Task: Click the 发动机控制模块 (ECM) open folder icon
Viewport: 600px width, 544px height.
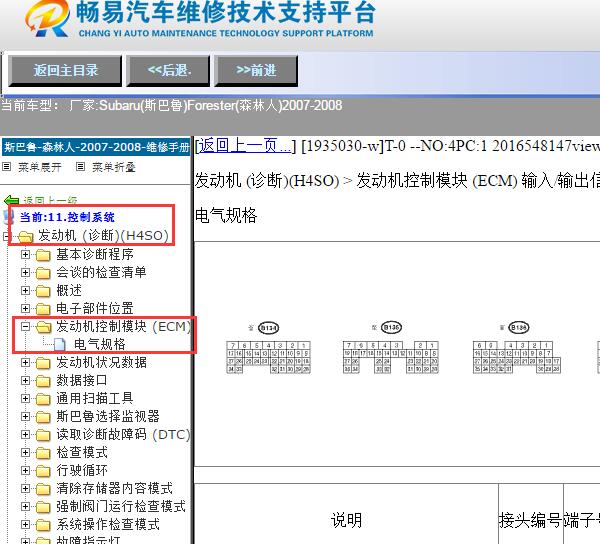Action: [x=44, y=327]
